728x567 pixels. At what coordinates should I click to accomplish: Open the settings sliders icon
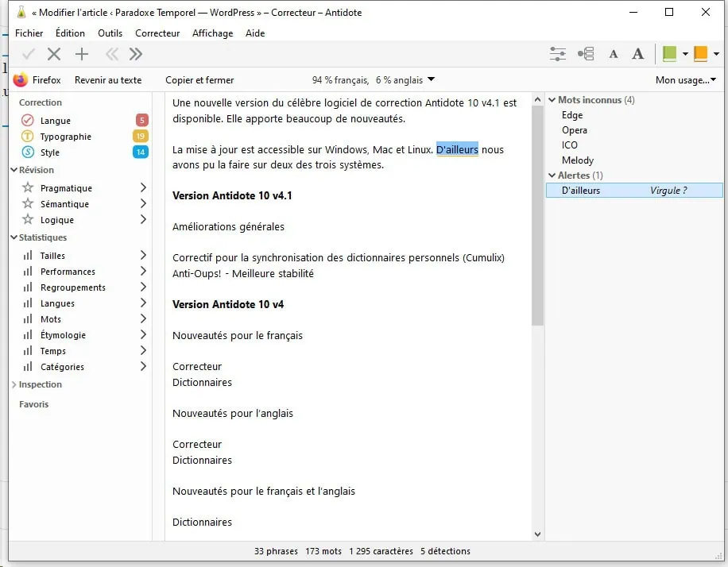coord(558,54)
